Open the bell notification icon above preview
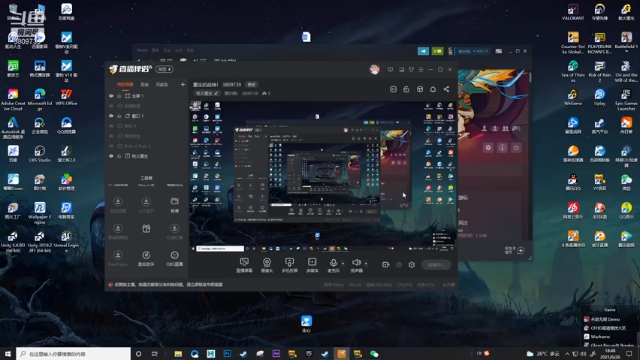The width and height of the screenshot is (640, 360). pos(433,89)
